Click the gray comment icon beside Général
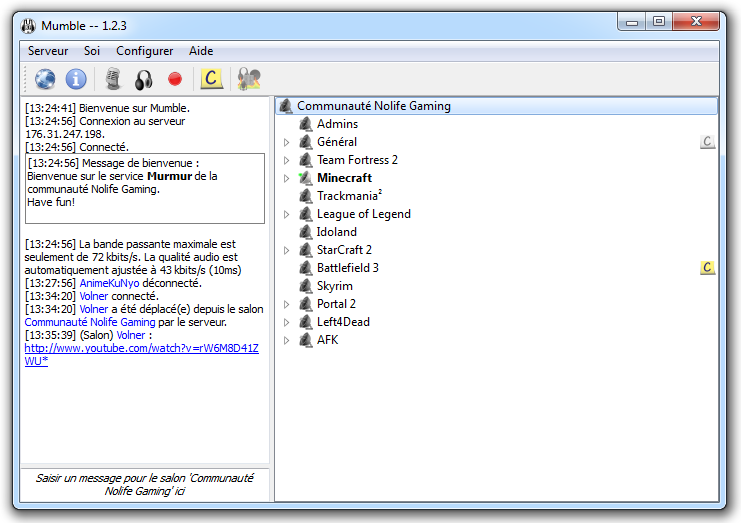741x523 pixels. [x=707, y=142]
